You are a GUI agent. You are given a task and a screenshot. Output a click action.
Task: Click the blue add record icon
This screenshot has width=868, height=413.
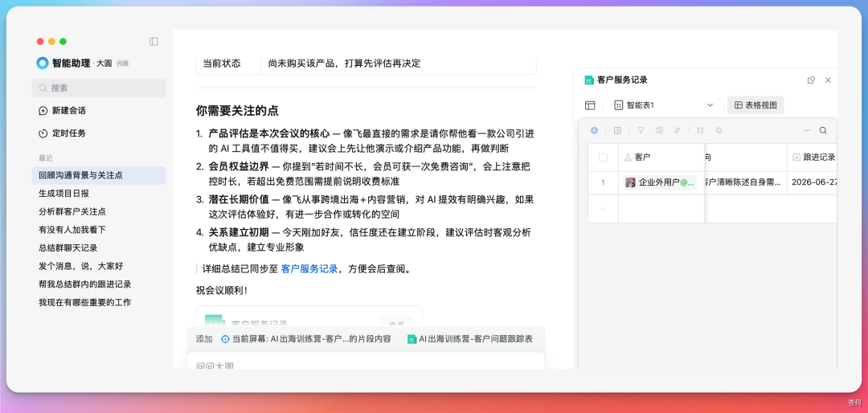click(x=594, y=131)
